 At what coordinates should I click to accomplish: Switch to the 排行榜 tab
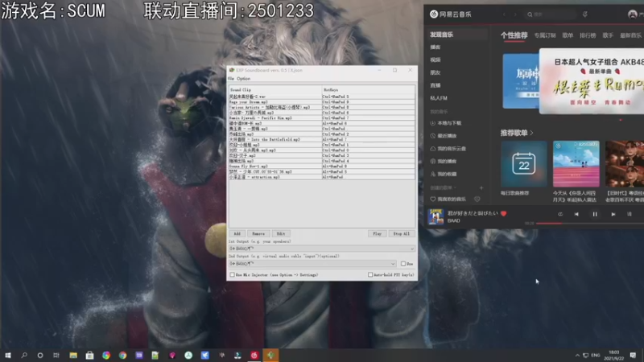[588, 35]
